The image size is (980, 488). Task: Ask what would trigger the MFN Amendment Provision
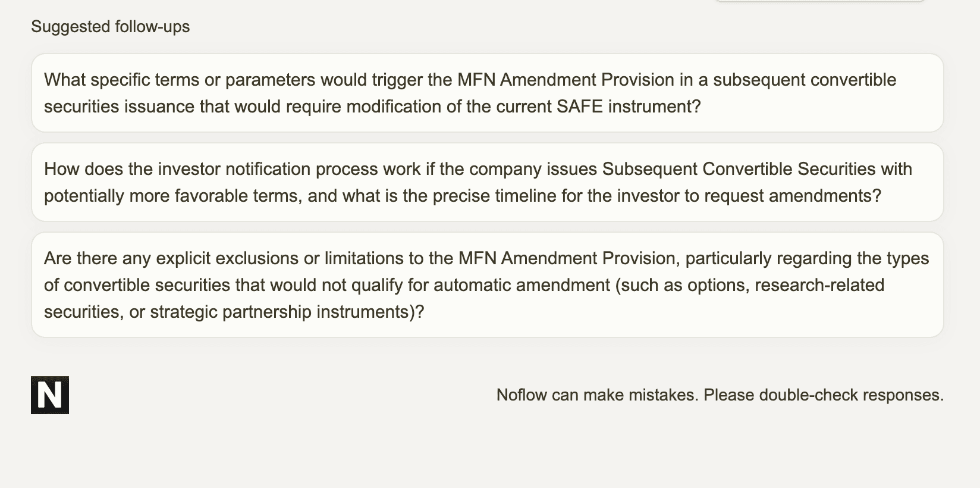pyautogui.click(x=488, y=93)
